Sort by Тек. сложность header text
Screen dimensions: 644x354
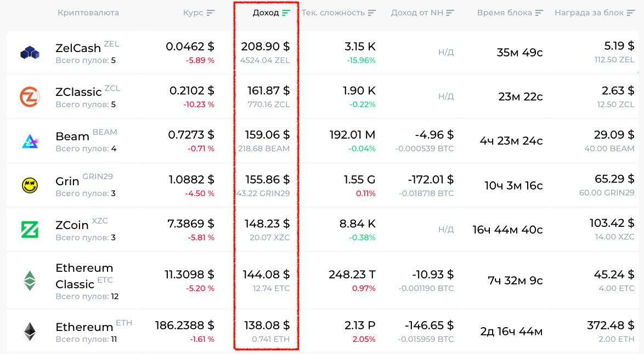[333, 13]
